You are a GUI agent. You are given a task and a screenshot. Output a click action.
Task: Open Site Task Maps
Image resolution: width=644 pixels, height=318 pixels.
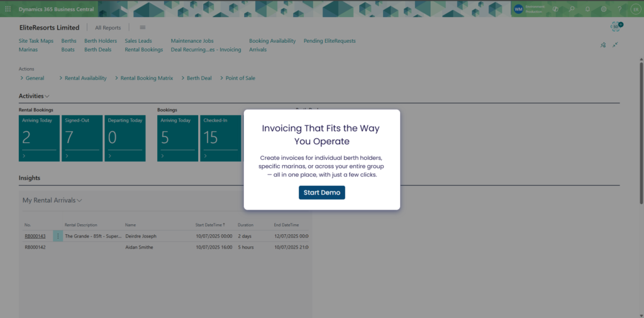pyautogui.click(x=36, y=41)
